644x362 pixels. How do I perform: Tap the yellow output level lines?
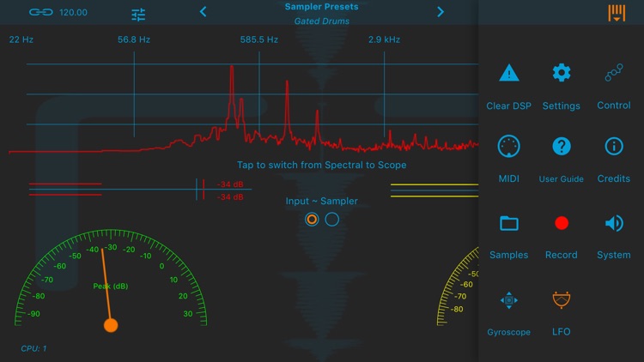[x=434, y=190]
